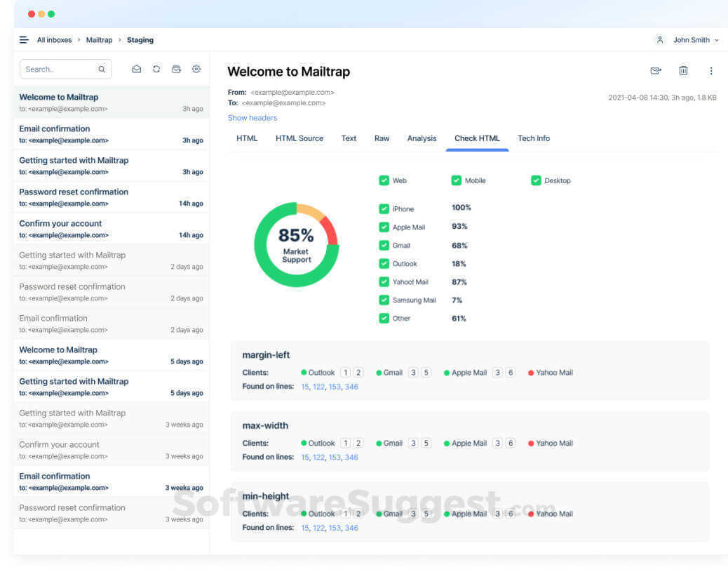Disable the Samsung Mail checkbox

[x=384, y=300]
